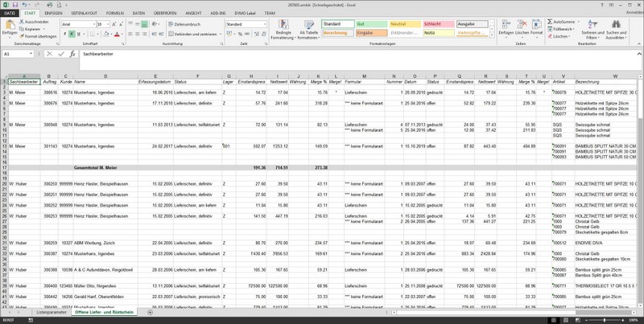Apply the Schlecht cell style
This screenshot has width=644, height=324.
436,24
